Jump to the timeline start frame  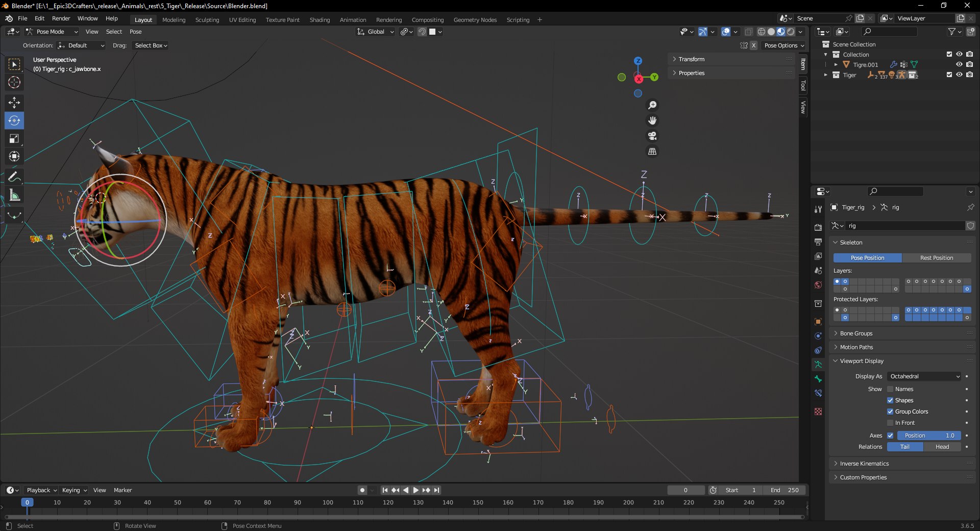(385, 490)
